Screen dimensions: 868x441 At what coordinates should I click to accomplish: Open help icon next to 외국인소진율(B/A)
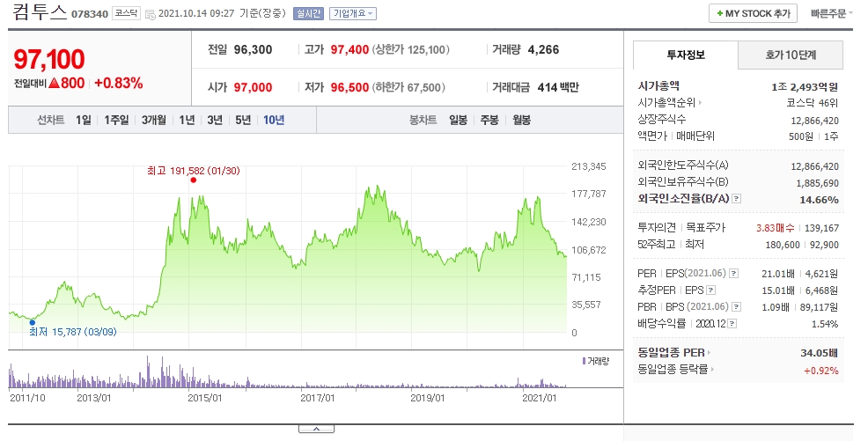click(x=736, y=199)
